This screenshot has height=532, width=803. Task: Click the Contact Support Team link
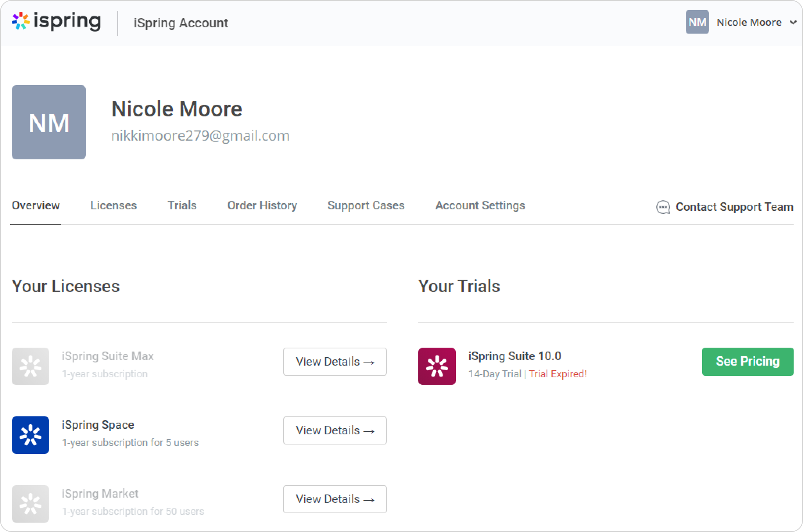[x=734, y=207]
